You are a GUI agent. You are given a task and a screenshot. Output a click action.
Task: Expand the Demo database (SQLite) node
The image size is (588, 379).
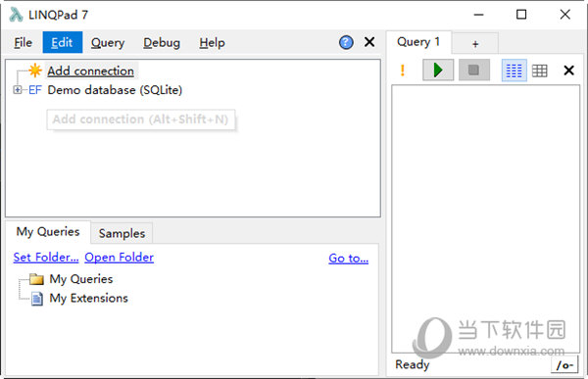point(17,90)
